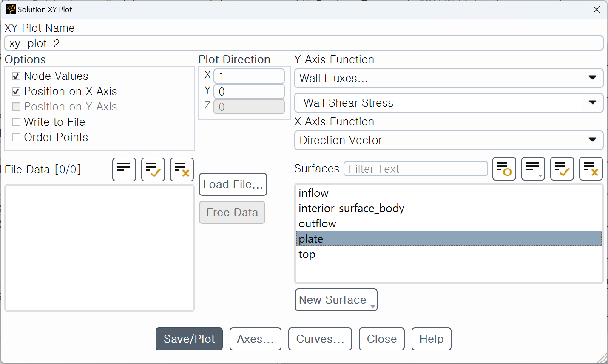This screenshot has width=608, height=364.
Task: Click Surfaces deselect all shown icon
Action: tap(591, 169)
